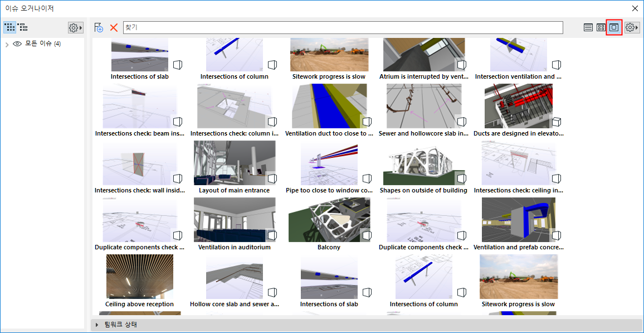Click 3D view icon on Ducts thumbnail

pos(555,122)
